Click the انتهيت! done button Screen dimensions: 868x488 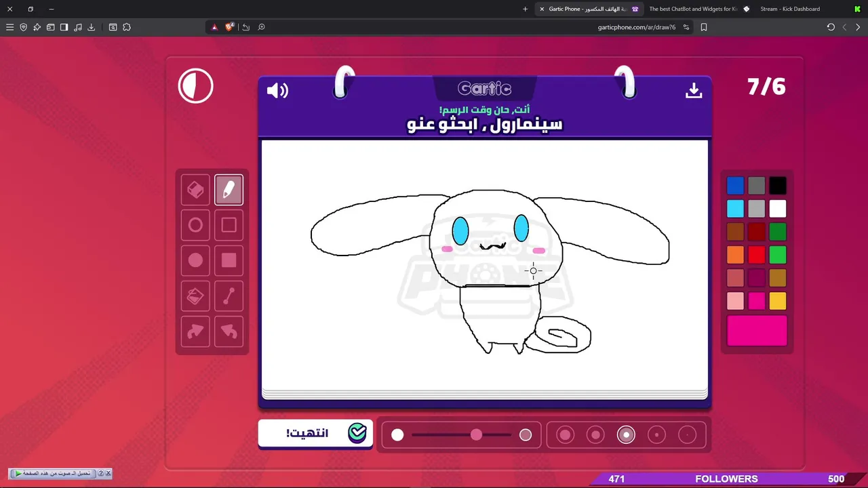[x=315, y=433]
